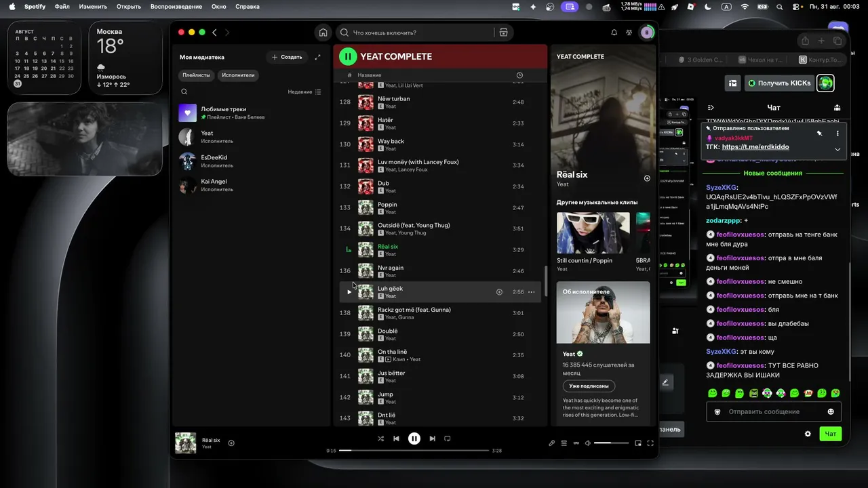Send message with green Чат button
This screenshot has width=868, height=488.
coord(830,434)
